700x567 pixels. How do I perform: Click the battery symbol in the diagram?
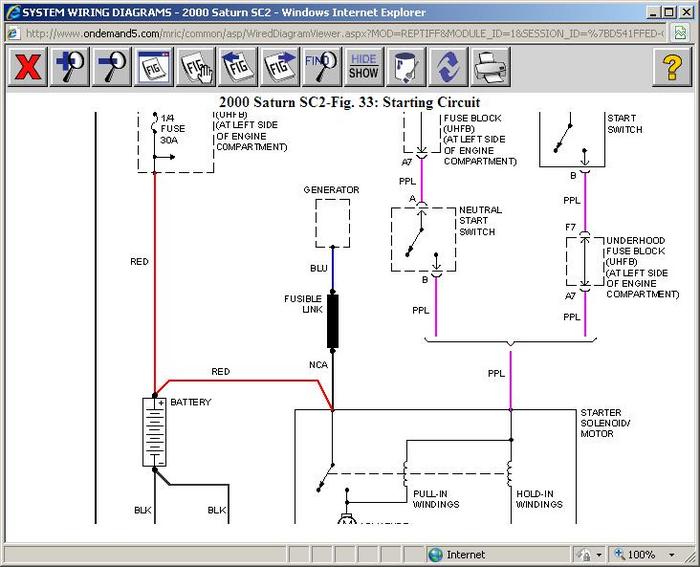[x=154, y=432]
